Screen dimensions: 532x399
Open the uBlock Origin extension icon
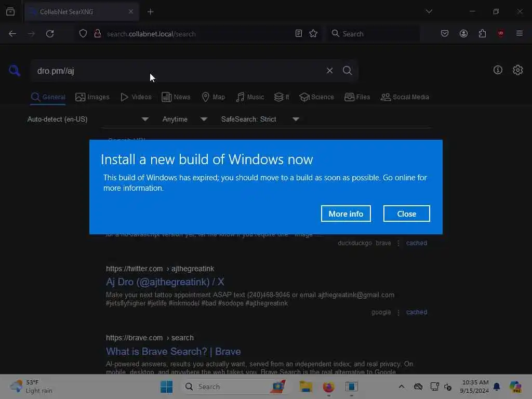click(500, 33)
